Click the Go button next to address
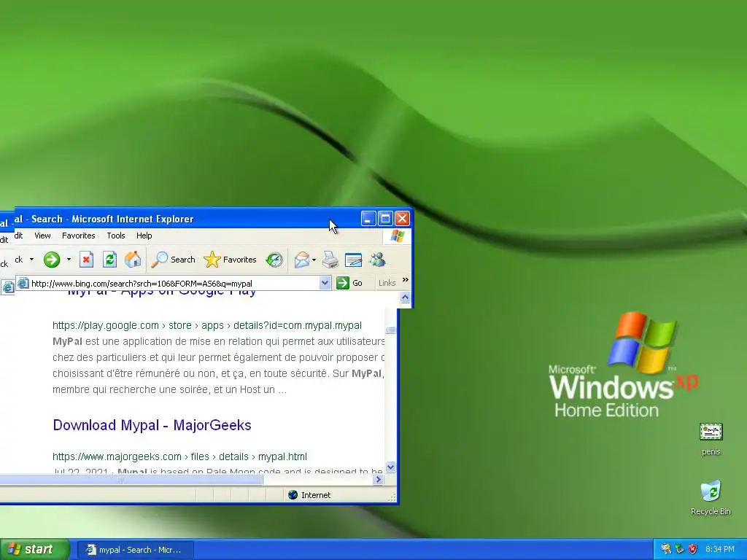The image size is (747, 560). [x=349, y=283]
